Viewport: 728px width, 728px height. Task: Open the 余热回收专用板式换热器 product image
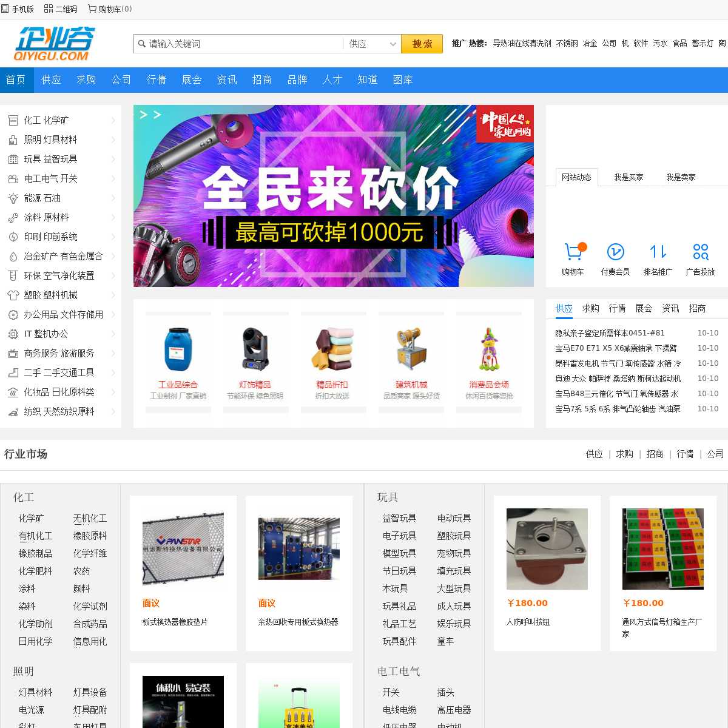[x=299, y=549]
